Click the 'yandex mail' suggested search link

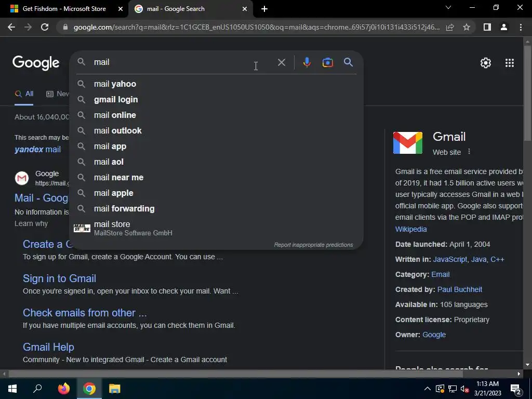coord(37,149)
